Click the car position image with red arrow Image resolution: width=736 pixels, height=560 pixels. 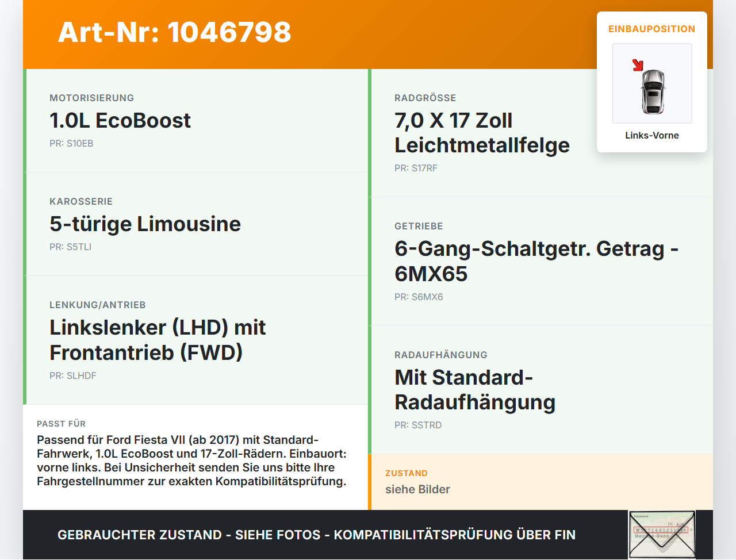point(652,83)
